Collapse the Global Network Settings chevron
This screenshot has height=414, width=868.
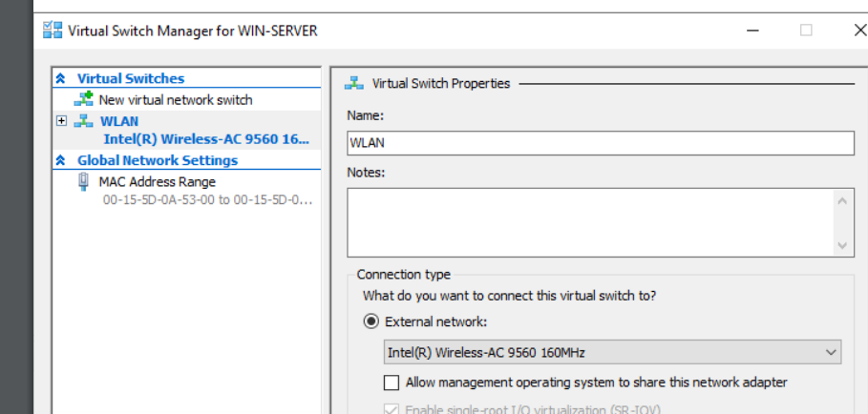pyautogui.click(x=60, y=160)
